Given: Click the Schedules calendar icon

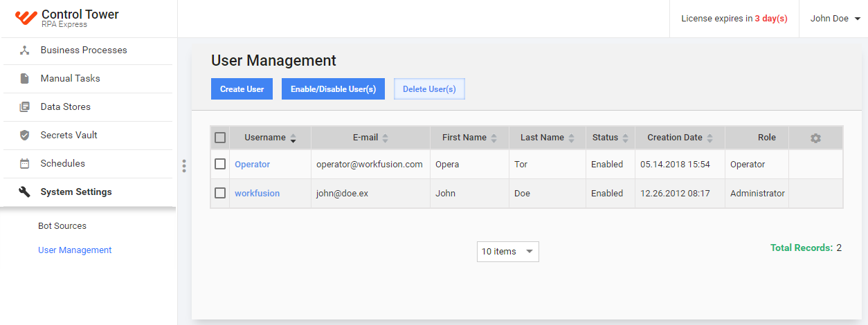Looking at the screenshot, I should [25, 164].
